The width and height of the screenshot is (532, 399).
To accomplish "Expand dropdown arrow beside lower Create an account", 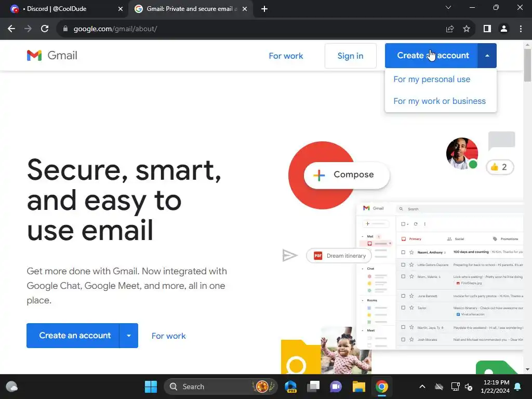I will pos(129,336).
